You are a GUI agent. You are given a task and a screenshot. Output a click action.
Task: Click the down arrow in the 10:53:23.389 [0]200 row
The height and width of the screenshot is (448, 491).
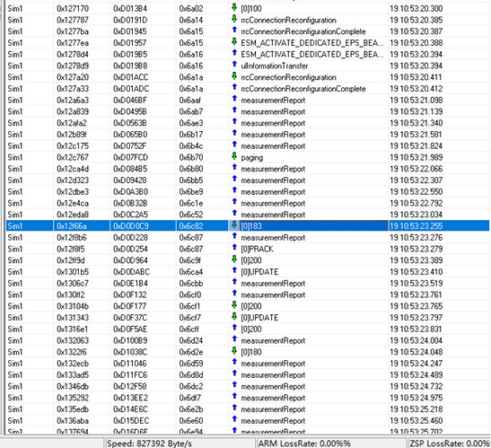[x=234, y=259]
